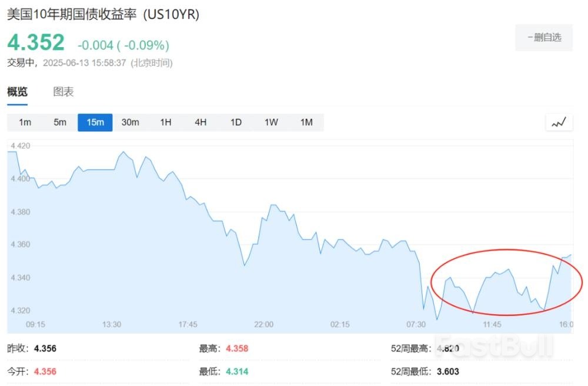
Task: Open the chart style line icon
Action: (558, 122)
